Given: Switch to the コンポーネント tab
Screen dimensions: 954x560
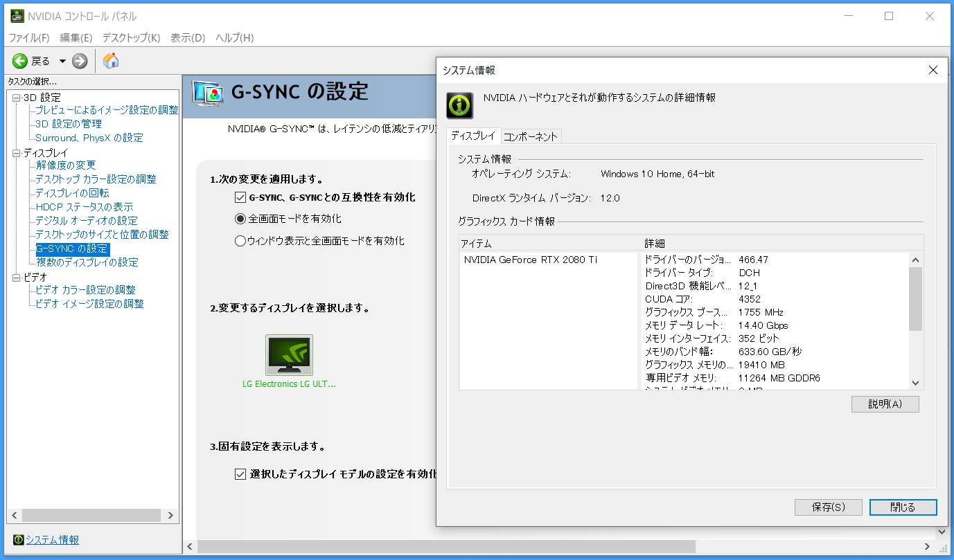Looking at the screenshot, I should [x=531, y=136].
